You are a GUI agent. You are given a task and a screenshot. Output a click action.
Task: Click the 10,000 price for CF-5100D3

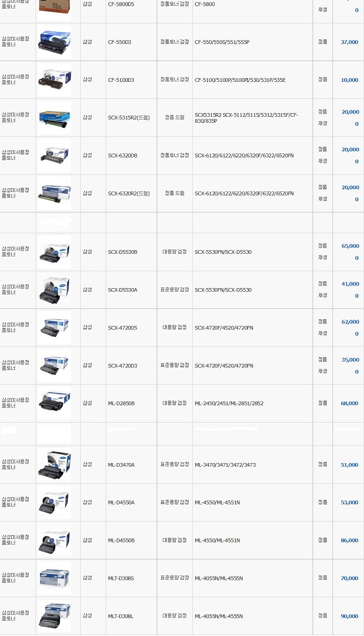click(349, 80)
